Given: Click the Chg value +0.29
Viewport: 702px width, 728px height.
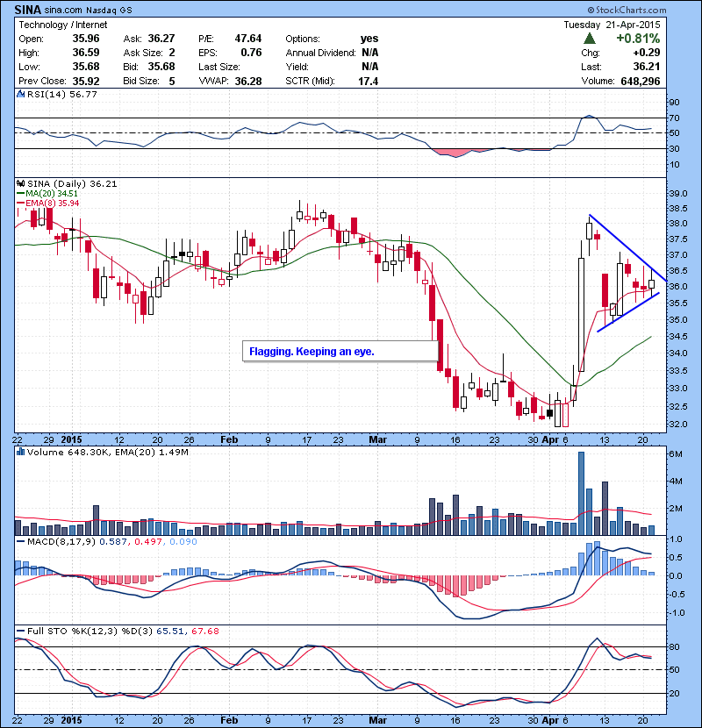Looking at the screenshot, I should (646, 53).
